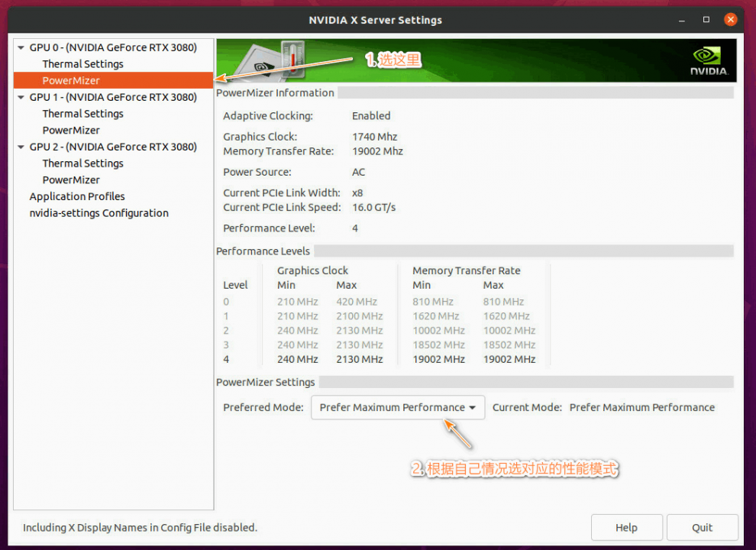756x550 pixels.
Task: Select PowerMizer under GPU 0
Action: [113, 80]
